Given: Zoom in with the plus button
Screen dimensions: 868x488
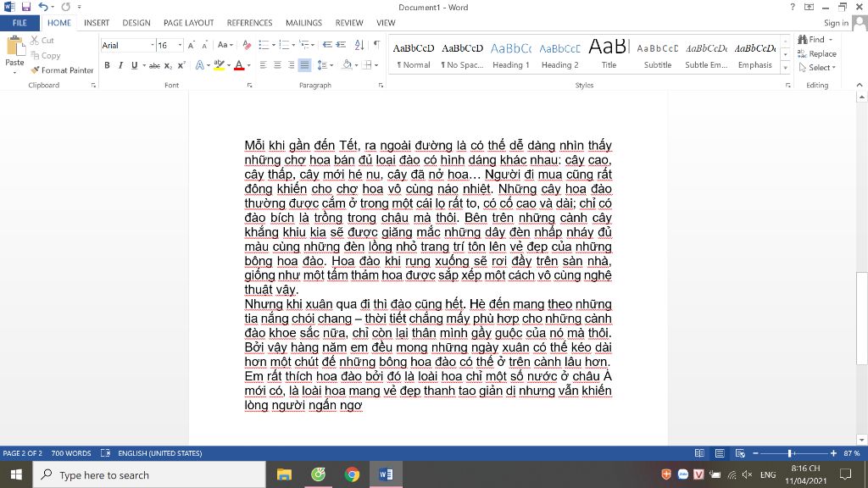Looking at the screenshot, I should [833, 453].
